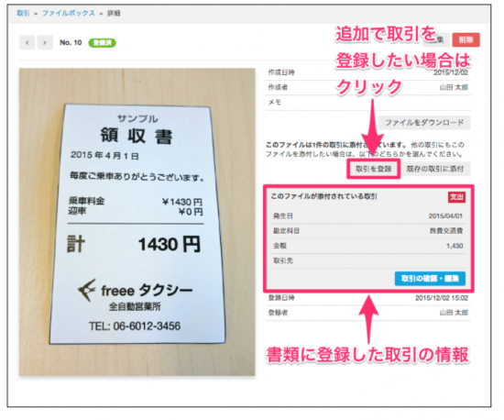Open the receipt image thumbnail
Image resolution: width=504 pixels, height=420 pixels.
tap(137, 222)
